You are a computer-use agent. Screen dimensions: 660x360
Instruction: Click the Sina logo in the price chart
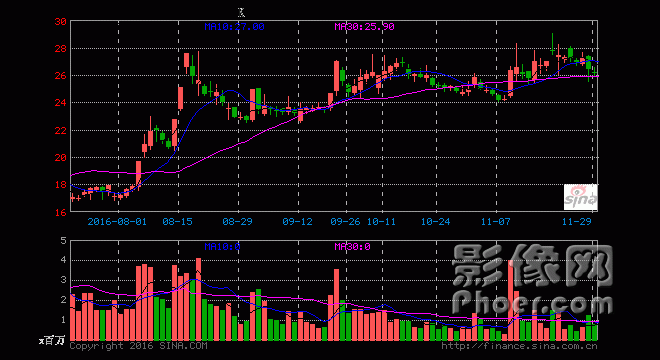click(580, 197)
